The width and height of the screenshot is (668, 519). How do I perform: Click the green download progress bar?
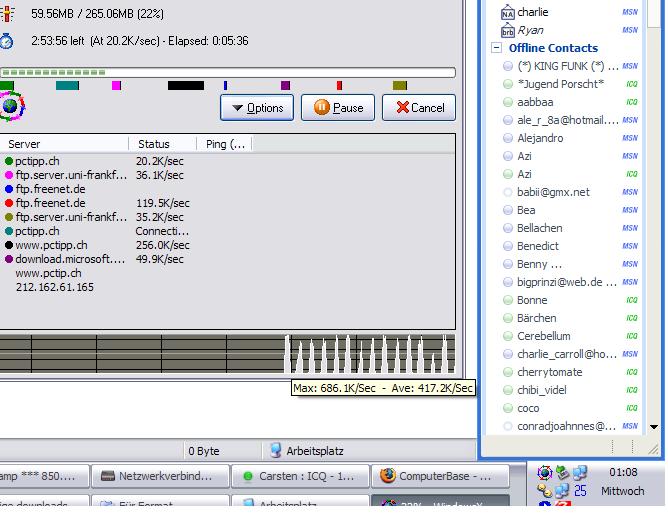(227, 72)
